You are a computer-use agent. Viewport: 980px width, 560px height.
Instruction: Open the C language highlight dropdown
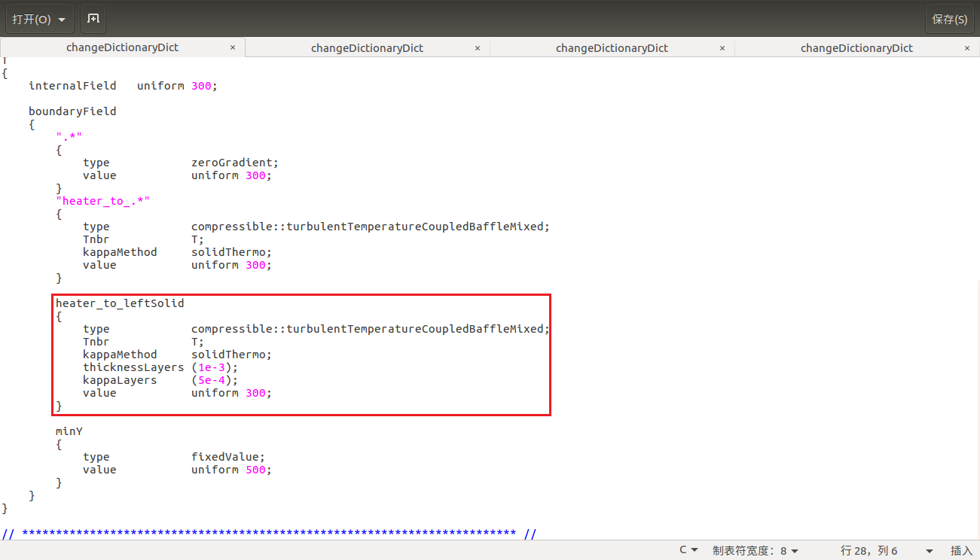(x=688, y=550)
